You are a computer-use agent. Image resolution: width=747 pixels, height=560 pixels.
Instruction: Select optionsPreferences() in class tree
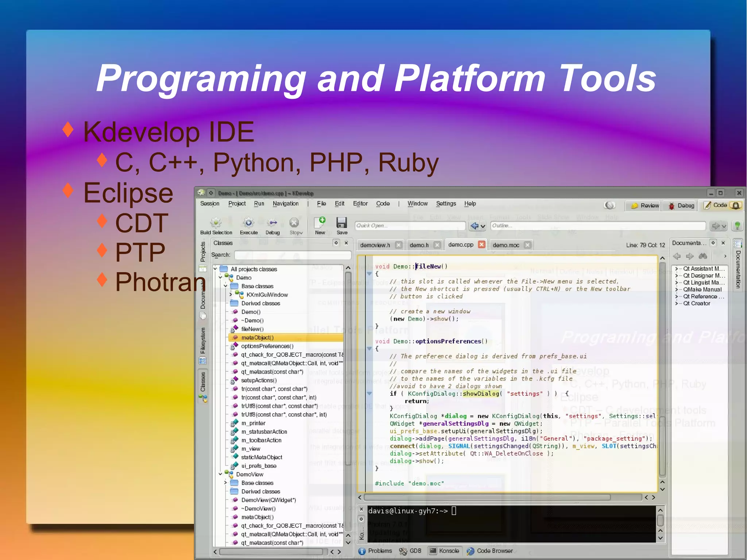pos(267,346)
